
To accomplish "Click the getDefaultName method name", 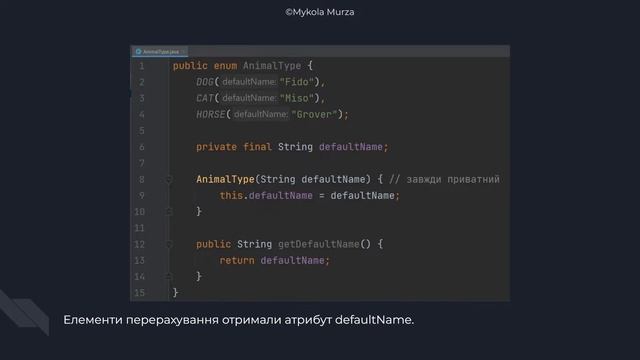I will [x=319, y=244].
